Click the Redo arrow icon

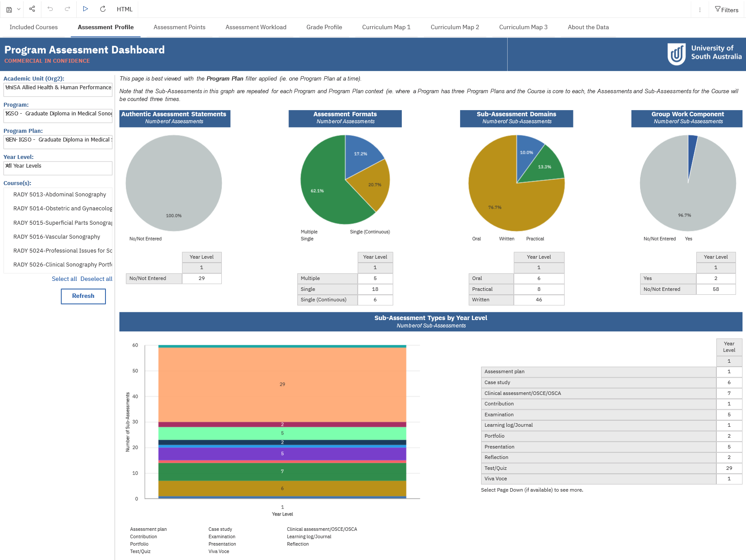pyautogui.click(x=68, y=9)
